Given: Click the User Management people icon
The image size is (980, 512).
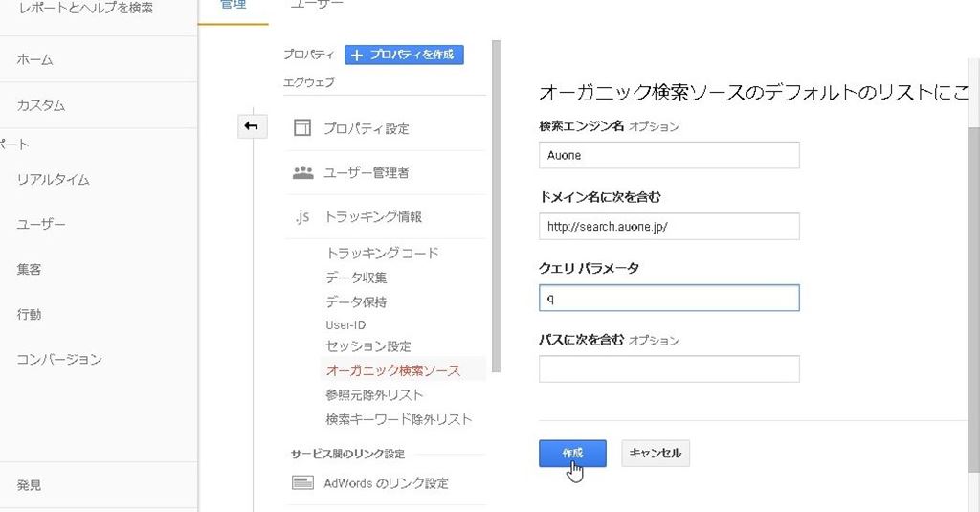Looking at the screenshot, I should click(302, 173).
